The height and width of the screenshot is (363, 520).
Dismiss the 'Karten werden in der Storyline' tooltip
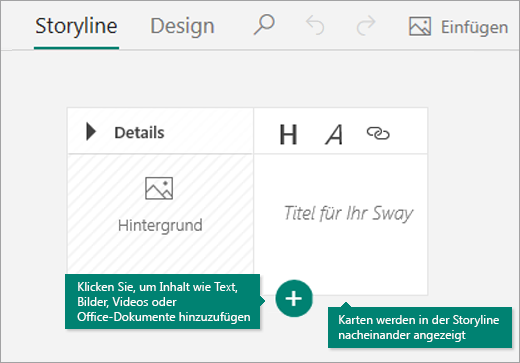pyautogui.click(x=420, y=327)
